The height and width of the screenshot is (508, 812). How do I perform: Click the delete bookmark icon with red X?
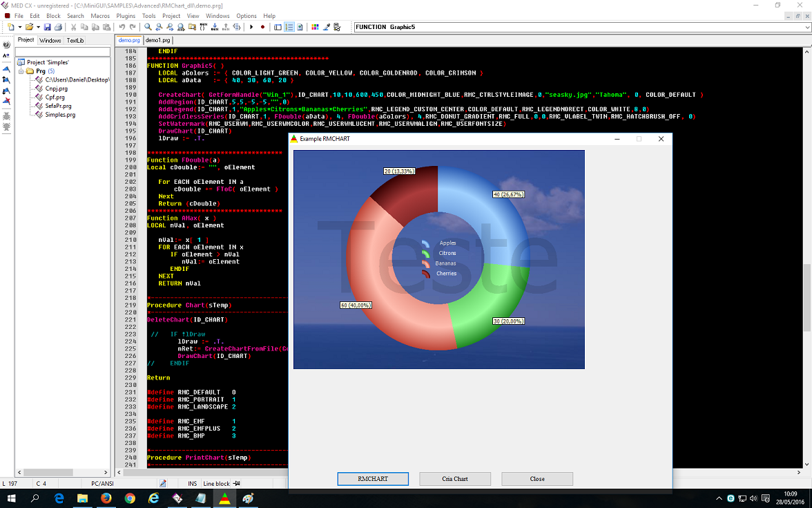click(x=6, y=102)
